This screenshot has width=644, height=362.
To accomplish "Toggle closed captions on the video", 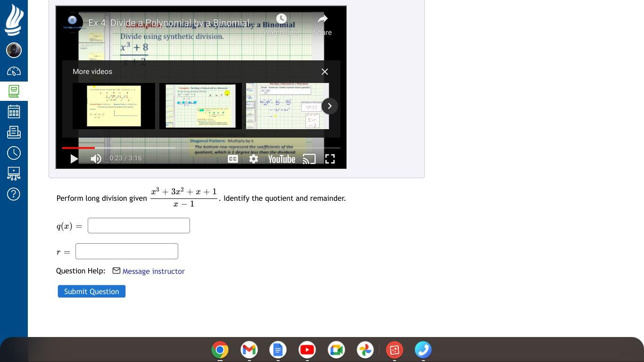I will tap(233, 159).
